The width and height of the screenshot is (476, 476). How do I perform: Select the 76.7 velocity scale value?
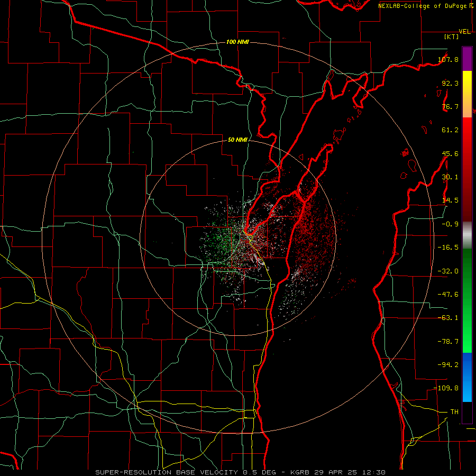450,106
